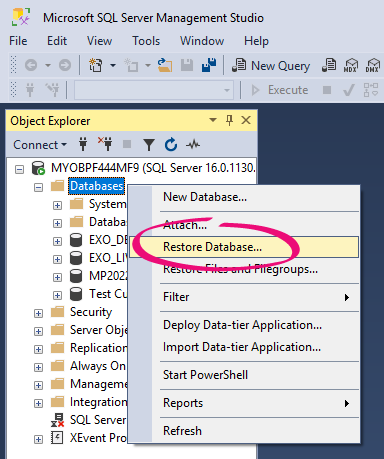
Task: Click the Refresh icon in Object Explorer
Action: (x=171, y=144)
